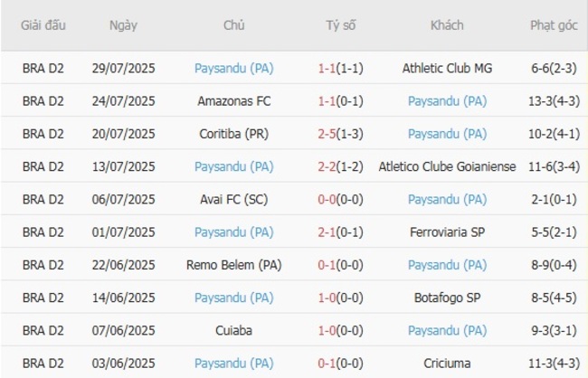Open the 1-1 score on 24/07/2025
This screenshot has height=378, width=588.
coord(327,100)
